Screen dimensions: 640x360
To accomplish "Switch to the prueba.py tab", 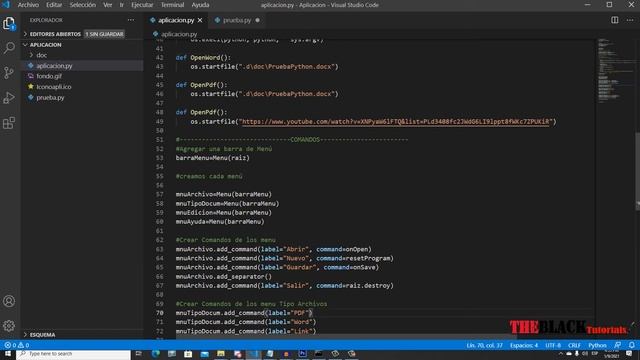I will tap(237, 20).
